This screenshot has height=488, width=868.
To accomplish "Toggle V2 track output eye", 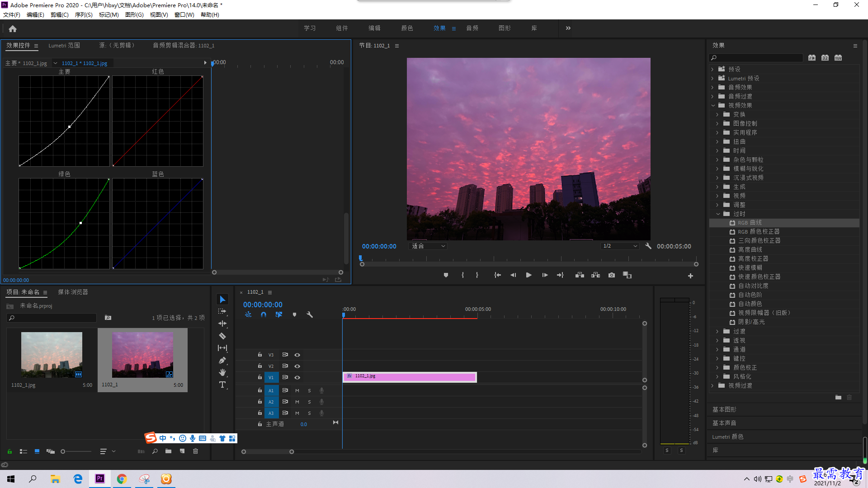I will click(x=297, y=366).
